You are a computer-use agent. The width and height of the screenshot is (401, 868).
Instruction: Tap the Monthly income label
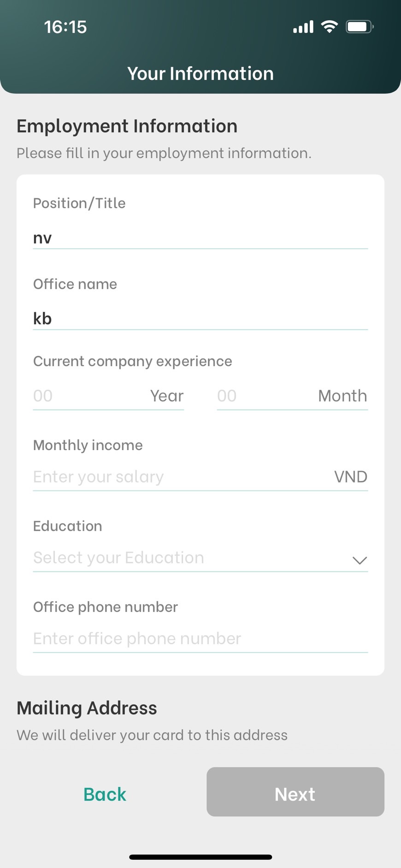tap(88, 445)
